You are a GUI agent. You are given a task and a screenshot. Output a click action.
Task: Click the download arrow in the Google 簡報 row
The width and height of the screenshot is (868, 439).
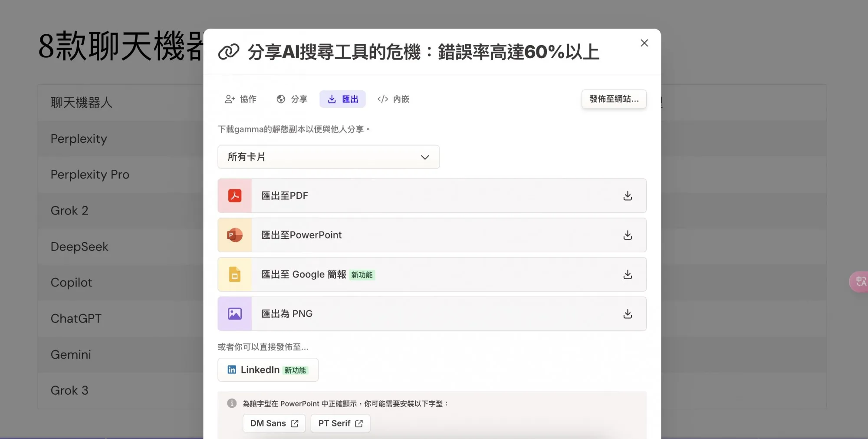[628, 274]
